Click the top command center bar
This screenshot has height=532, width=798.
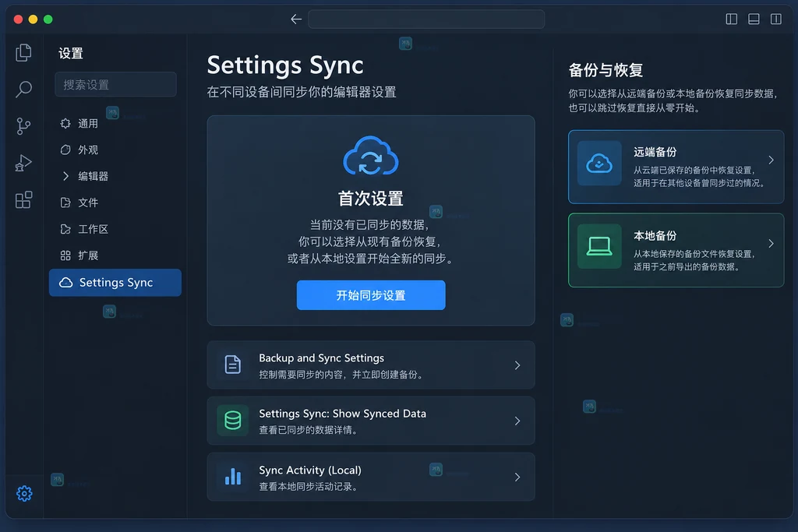click(x=426, y=19)
